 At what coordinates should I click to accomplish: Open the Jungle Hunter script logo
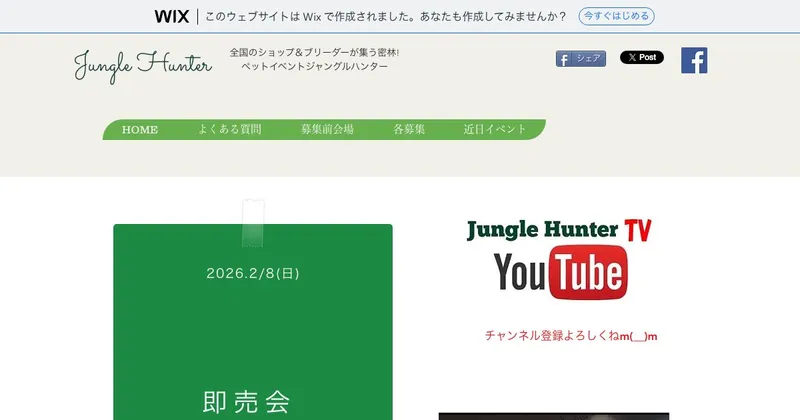143,66
